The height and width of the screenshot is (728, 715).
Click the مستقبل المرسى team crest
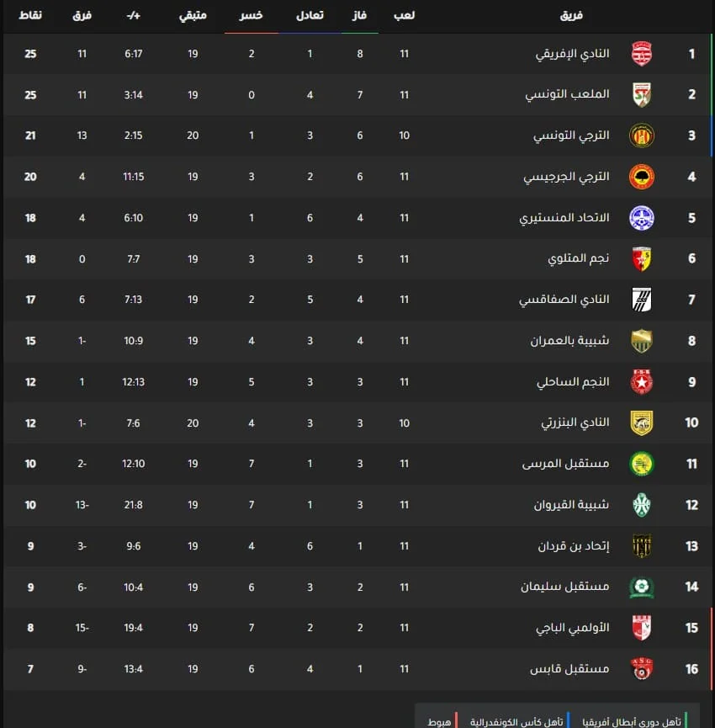[642, 464]
